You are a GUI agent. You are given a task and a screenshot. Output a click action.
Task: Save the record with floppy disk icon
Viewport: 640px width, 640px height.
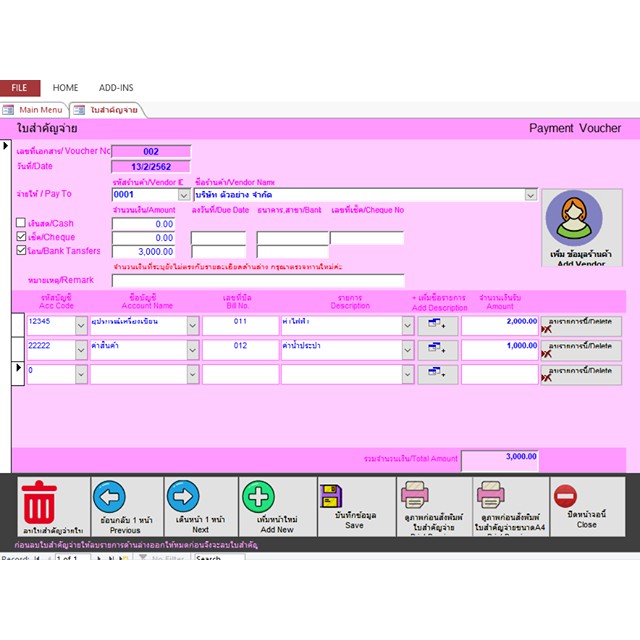[x=333, y=496]
